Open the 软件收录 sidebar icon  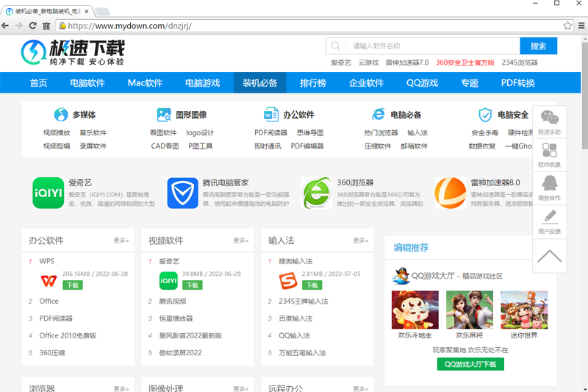[x=549, y=154]
